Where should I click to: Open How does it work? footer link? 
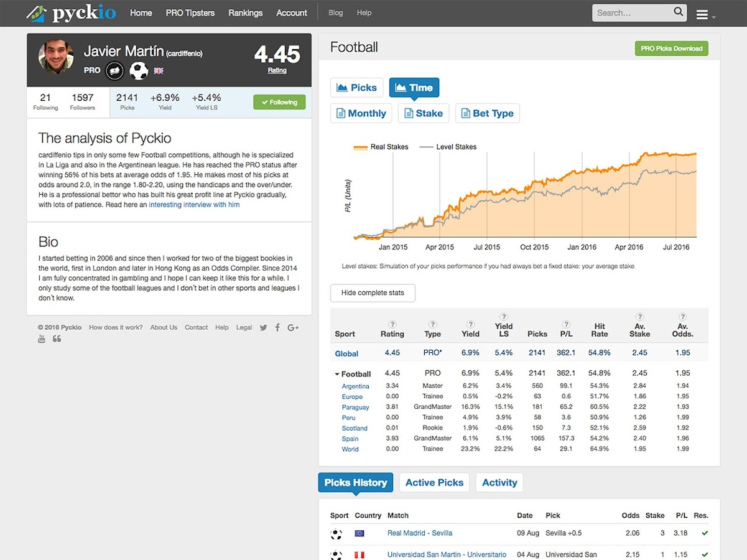tap(116, 327)
